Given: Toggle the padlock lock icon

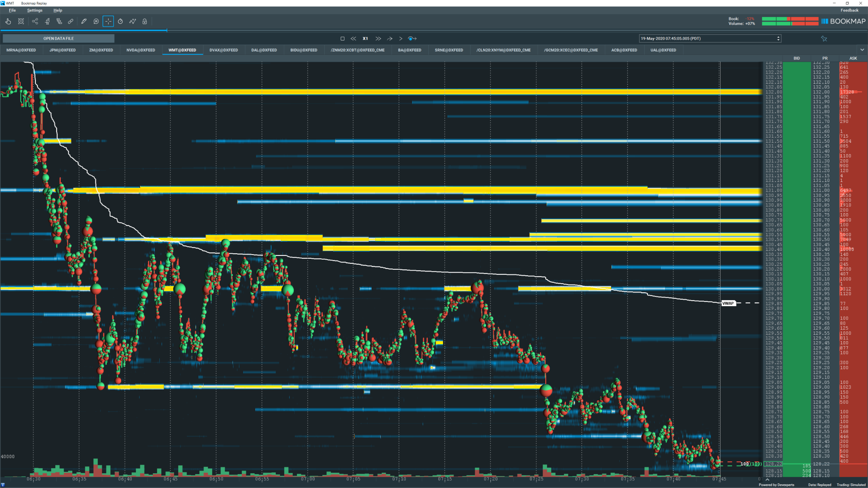Looking at the screenshot, I should (145, 21).
